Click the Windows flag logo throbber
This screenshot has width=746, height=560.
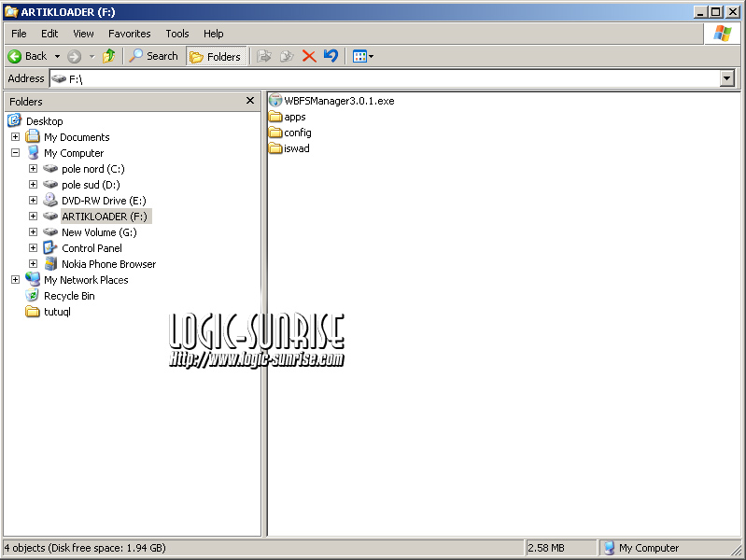pyautogui.click(x=723, y=34)
